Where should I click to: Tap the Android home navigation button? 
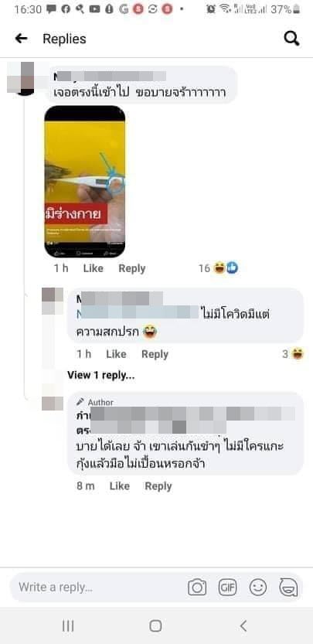pyautogui.click(x=155, y=626)
